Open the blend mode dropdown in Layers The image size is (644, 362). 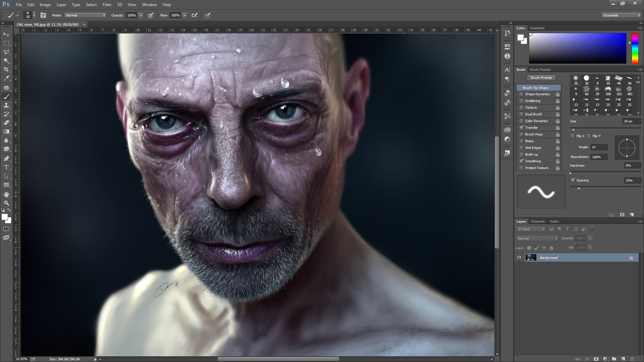pos(537,238)
